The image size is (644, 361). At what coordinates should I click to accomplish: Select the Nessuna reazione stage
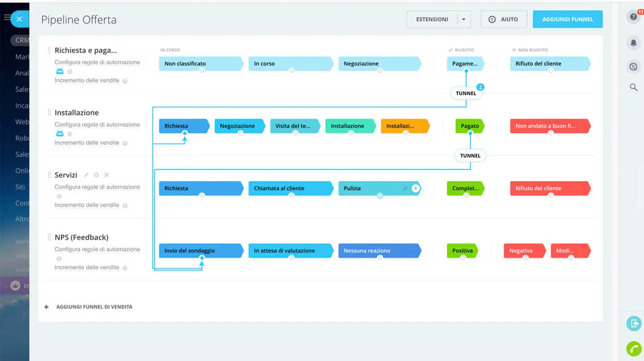379,251
